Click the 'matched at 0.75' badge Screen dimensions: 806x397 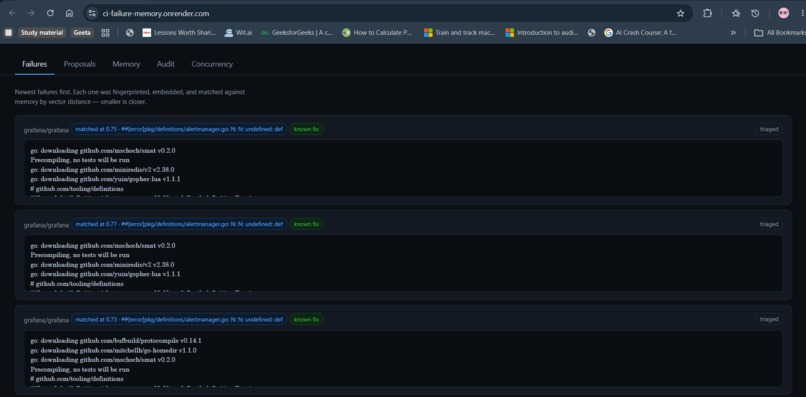coord(179,130)
